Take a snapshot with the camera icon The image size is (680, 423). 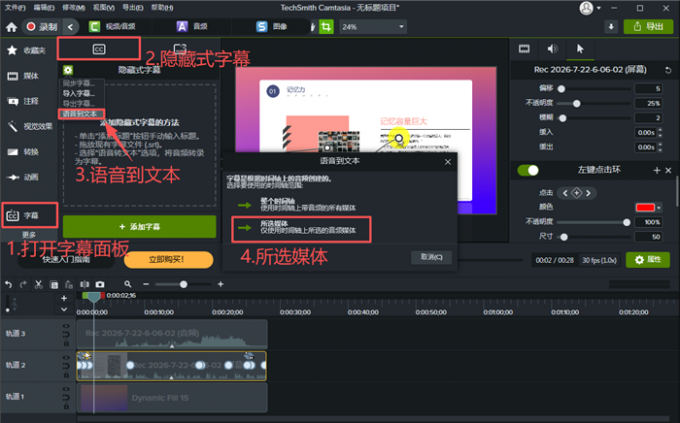click(x=100, y=284)
